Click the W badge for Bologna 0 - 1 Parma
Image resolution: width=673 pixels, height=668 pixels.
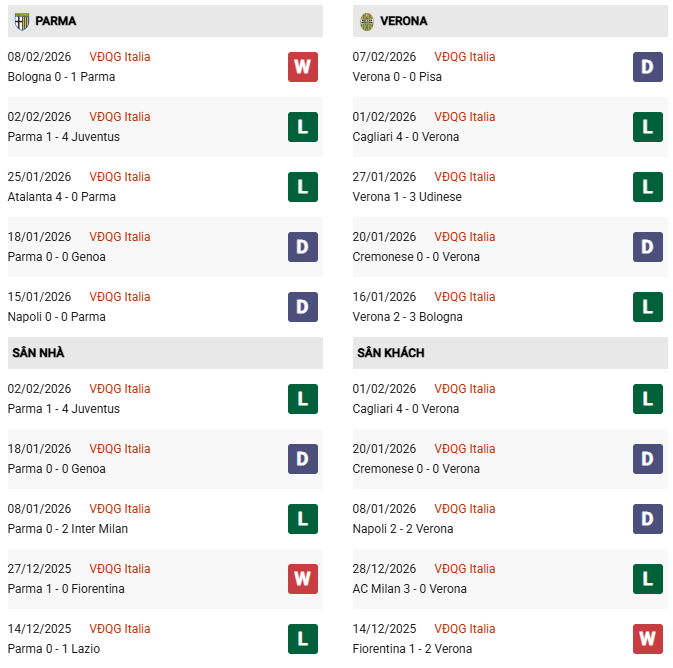[302, 67]
